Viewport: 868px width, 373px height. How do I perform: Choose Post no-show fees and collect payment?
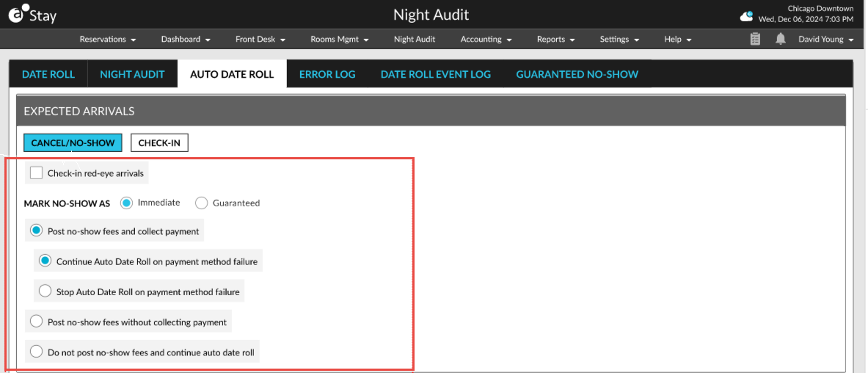pos(37,231)
